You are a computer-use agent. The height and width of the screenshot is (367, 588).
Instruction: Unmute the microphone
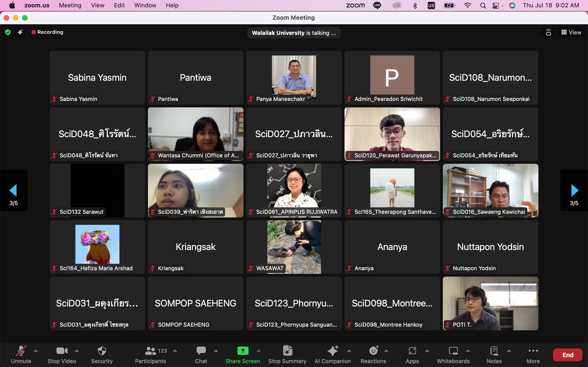tap(21, 351)
